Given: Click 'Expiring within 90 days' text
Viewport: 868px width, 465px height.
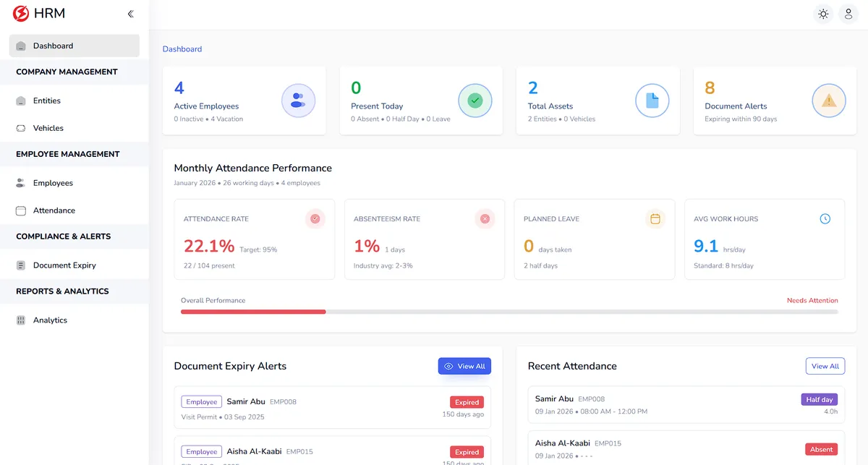Looking at the screenshot, I should point(741,119).
